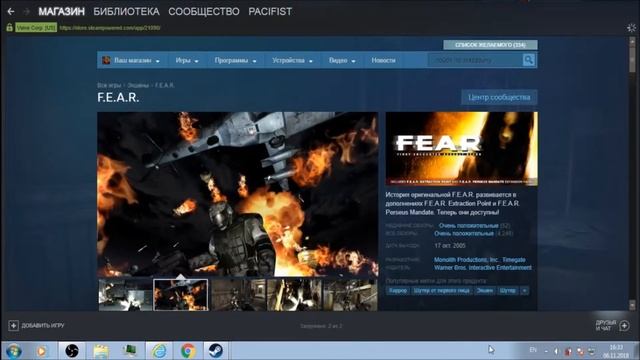Open the Monolith Productions, Inc. developer link
Screen dimensions: 640x360
[x=466, y=260]
